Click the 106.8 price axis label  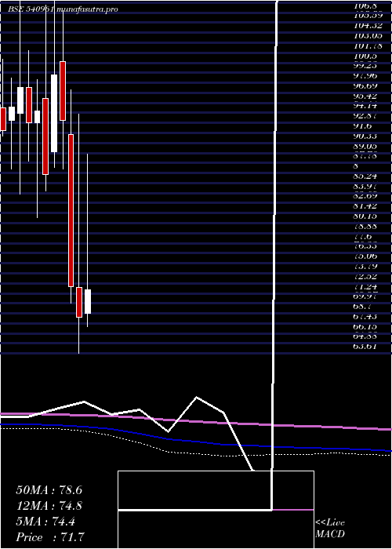[x=366, y=6]
